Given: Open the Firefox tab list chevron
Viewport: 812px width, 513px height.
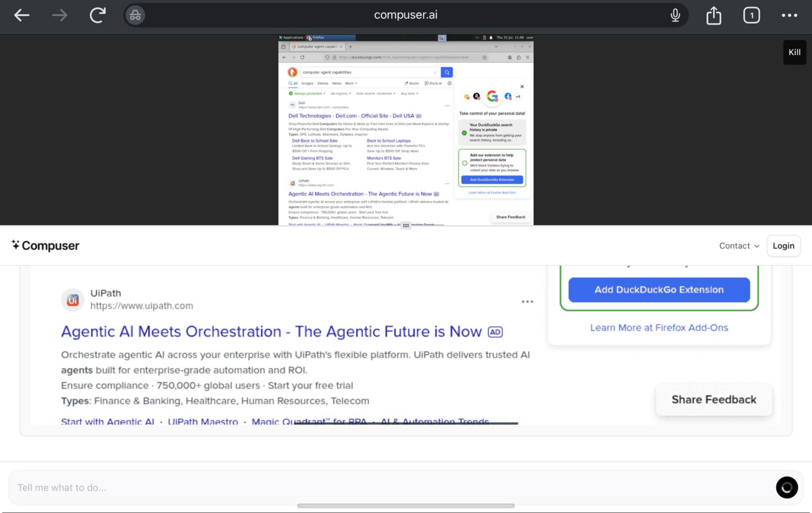Looking at the screenshot, I should (x=496, y=47).
